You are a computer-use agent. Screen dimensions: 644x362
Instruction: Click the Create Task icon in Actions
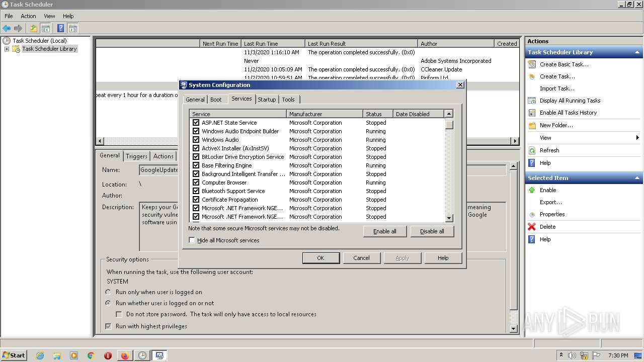tap(532, 76)
